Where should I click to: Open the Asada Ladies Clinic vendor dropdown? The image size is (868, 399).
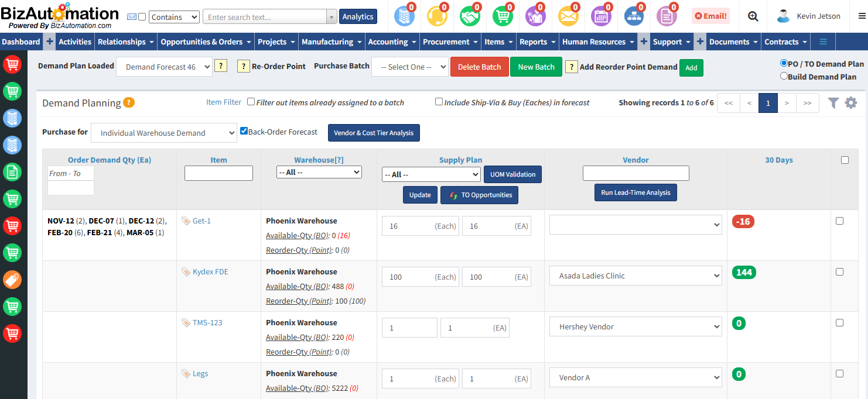coord(635,276)
